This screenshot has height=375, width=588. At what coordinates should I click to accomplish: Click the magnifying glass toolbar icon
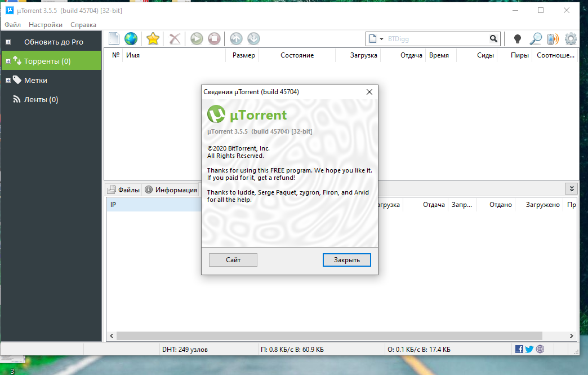point(536,38)
